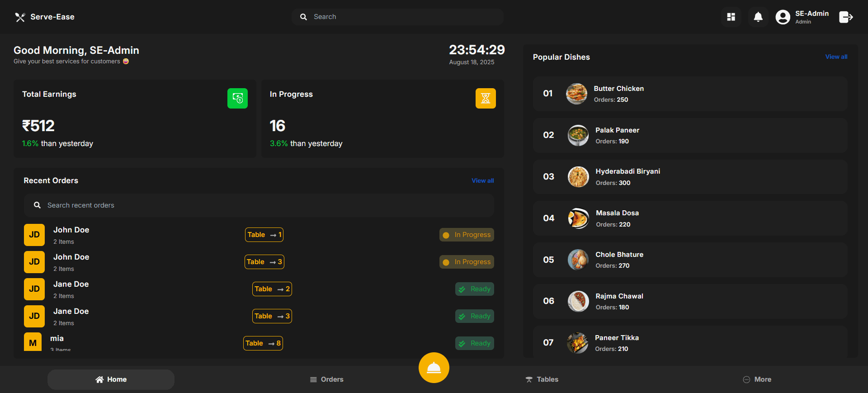
Task: Click the ₹512 total earnings value
Action: point(38,126)
